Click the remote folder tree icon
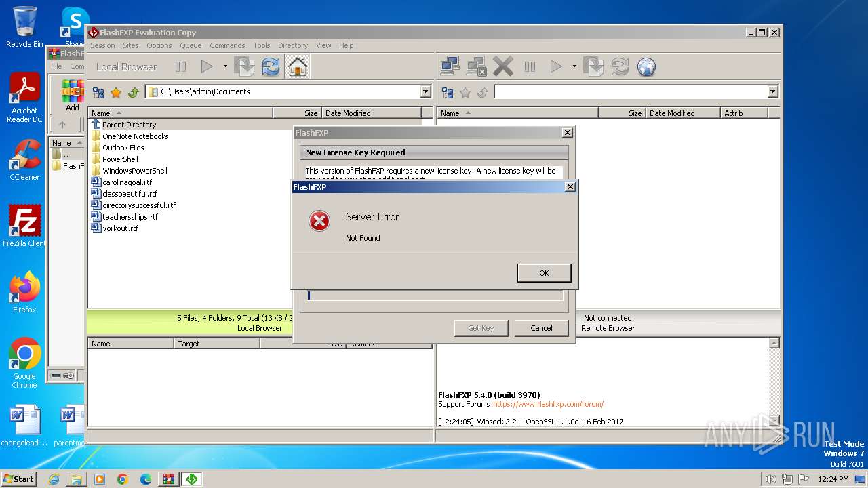 (x=448, y=92)
